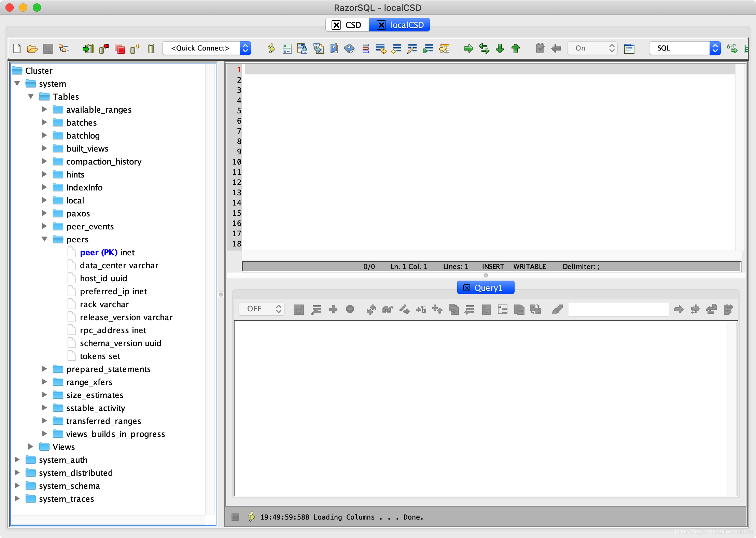The width and height of the screenshot is (756, 538).
Task: Click the blue book toolbar icon
Action: click(349, 48)
